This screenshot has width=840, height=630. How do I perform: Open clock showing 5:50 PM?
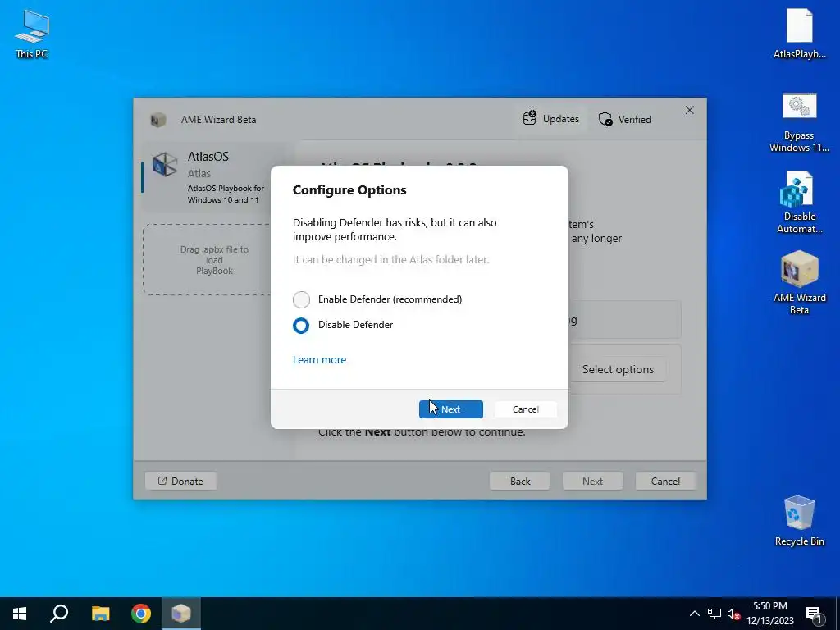[770, 614]
